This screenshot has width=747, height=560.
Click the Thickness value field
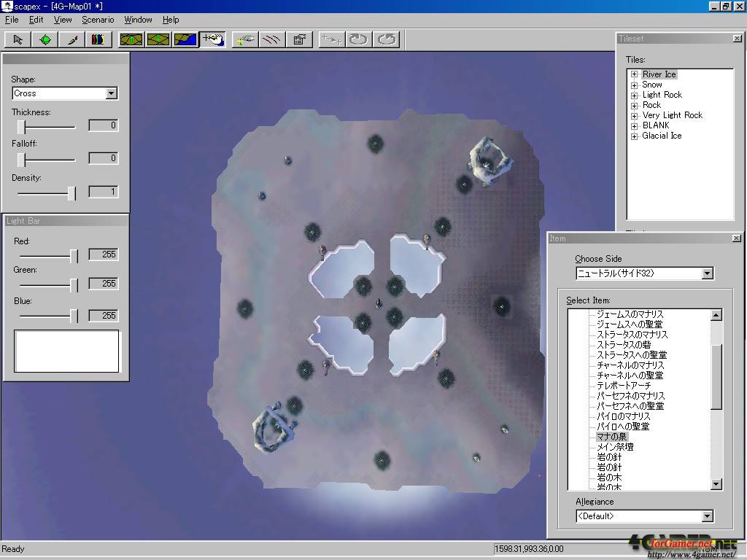[104, 125]
